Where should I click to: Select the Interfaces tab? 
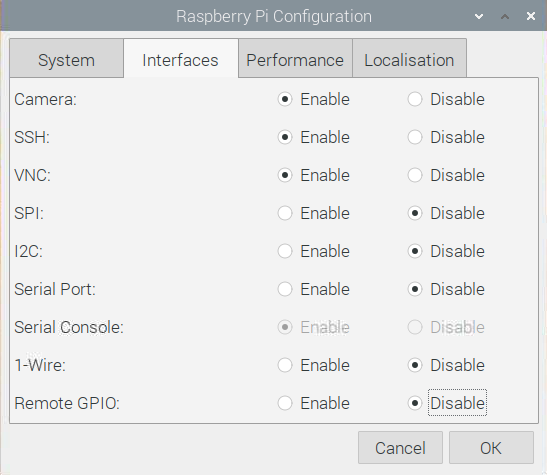[x=181, y=58]
